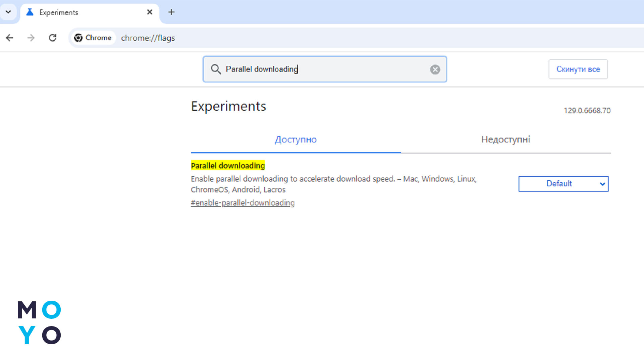The image size is (644, 362).
Task: Click the Enable parallel downloading description text
Action: [334, 184]
